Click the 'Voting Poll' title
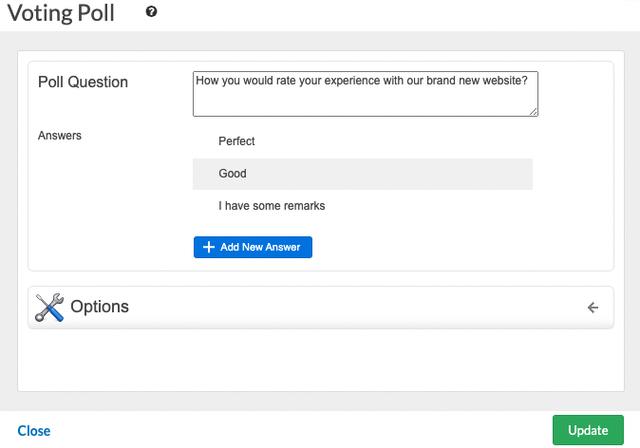Screen dimensions: 640x448 [x=61, y=13]
